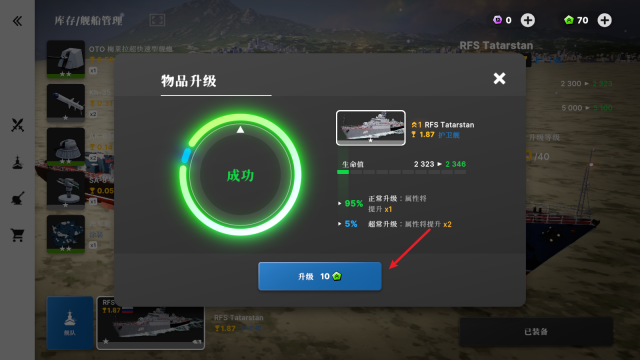This screenshot has height=360, width=640.
Task: Select the RFS Tatarstan ship card
Action: tap(150, 323)
